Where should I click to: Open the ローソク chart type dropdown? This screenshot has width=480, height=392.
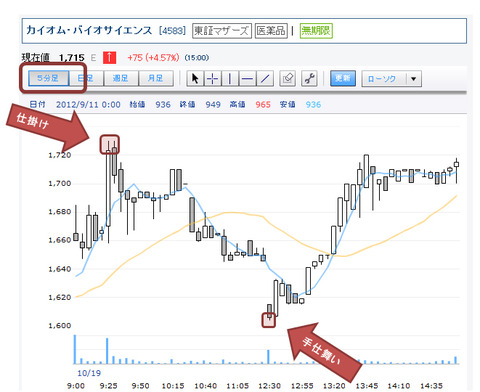[391, 79]
